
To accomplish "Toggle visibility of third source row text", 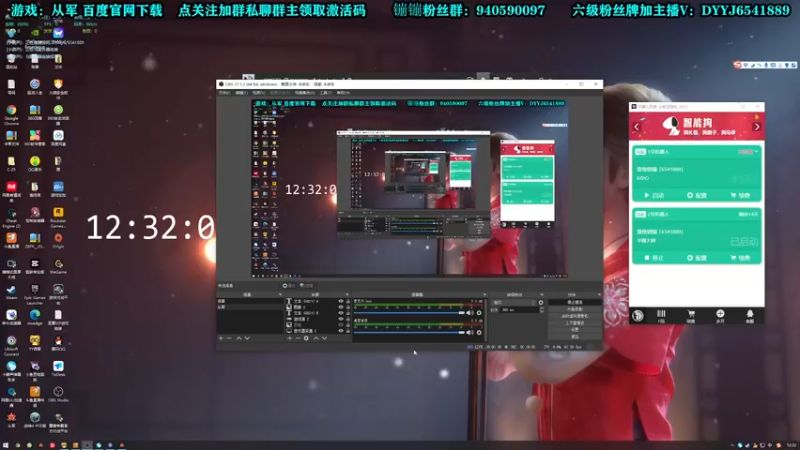I will (x=341, y=313).
